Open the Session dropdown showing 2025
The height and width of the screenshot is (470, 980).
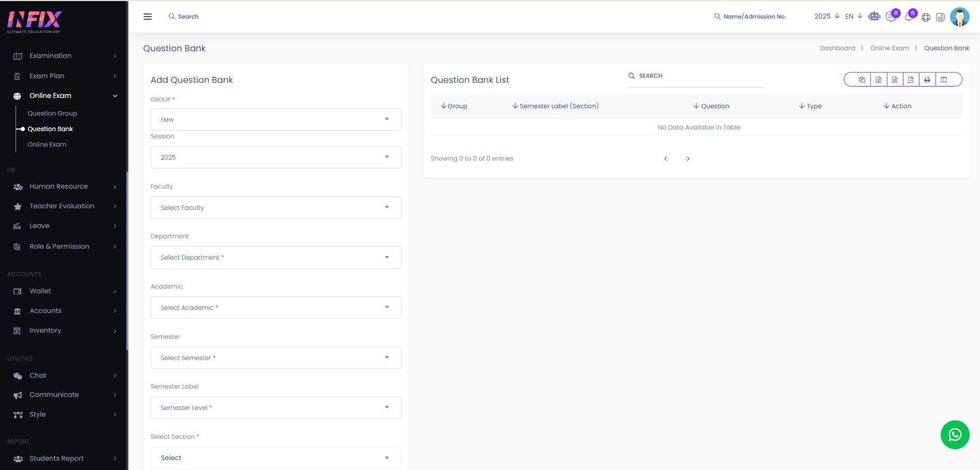pos(276,157)
